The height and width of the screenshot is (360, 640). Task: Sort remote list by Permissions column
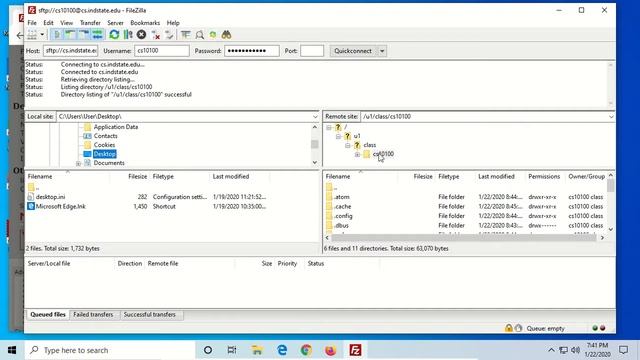544,176
